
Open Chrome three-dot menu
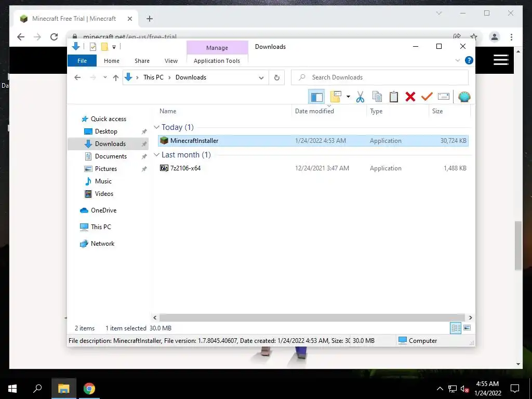511,37
